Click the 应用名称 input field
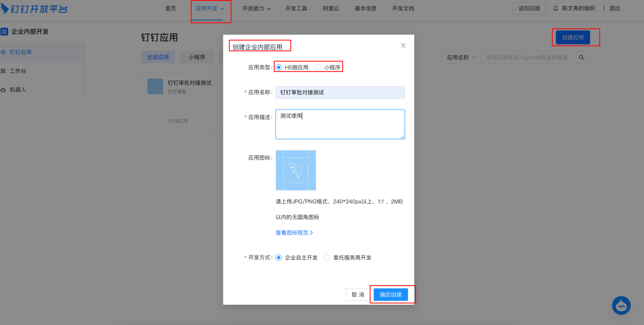644x325 pixels. [x=340, y=92]
